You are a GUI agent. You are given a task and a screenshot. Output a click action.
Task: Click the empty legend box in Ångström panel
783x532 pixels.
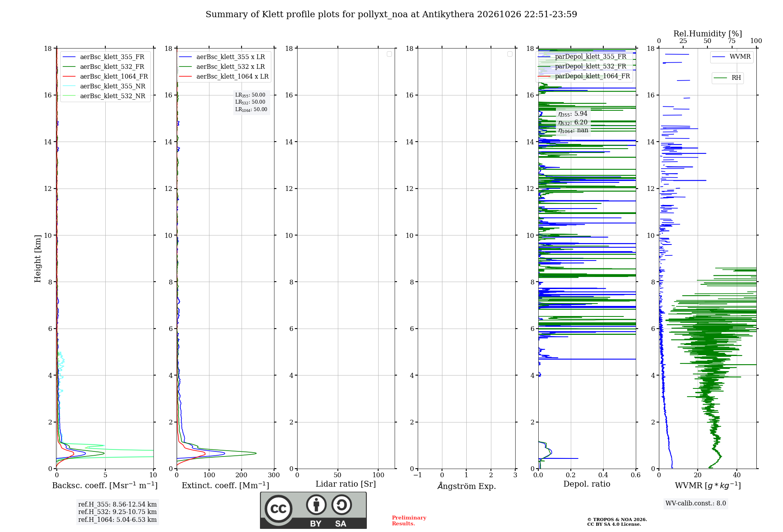[x=510, y=54]
